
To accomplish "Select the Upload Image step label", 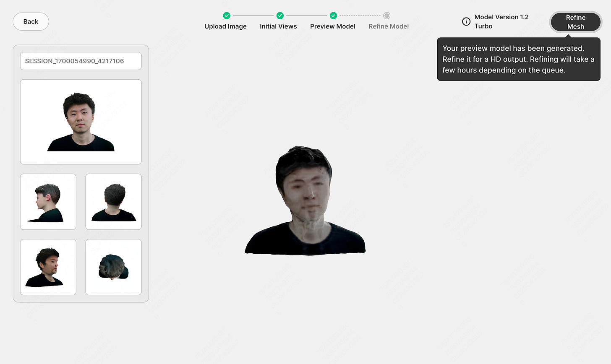I will pyautogui.click(x=226, y=26).
